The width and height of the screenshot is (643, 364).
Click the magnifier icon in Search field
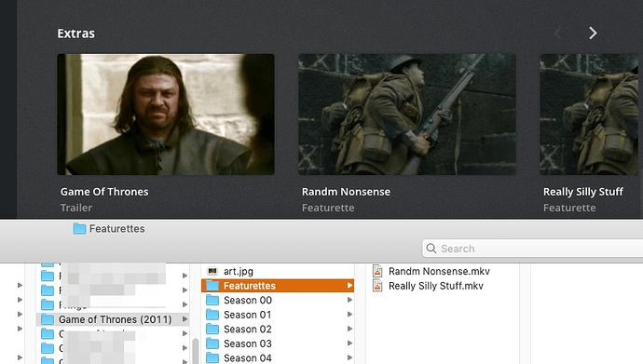[x=431, y=249]
